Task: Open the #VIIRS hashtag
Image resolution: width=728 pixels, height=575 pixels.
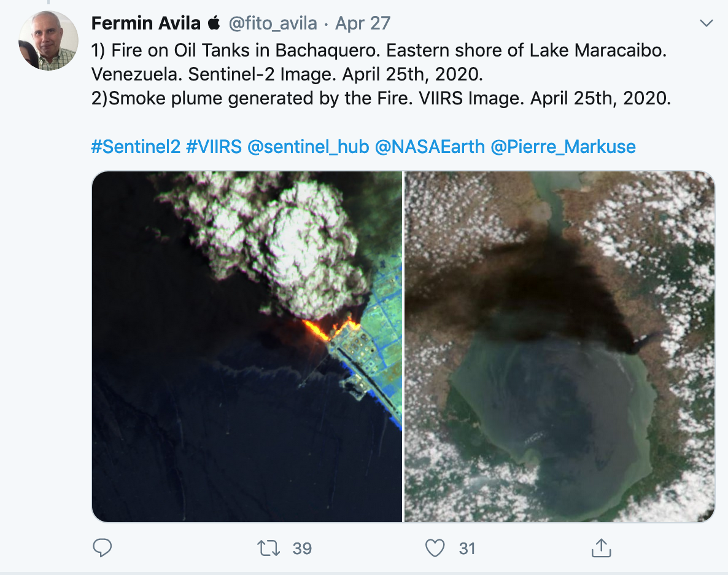Action: 213,147
